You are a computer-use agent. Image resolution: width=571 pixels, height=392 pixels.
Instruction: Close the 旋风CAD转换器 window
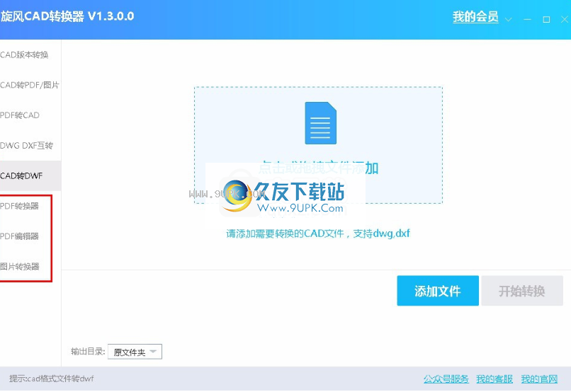pos(565,19)
